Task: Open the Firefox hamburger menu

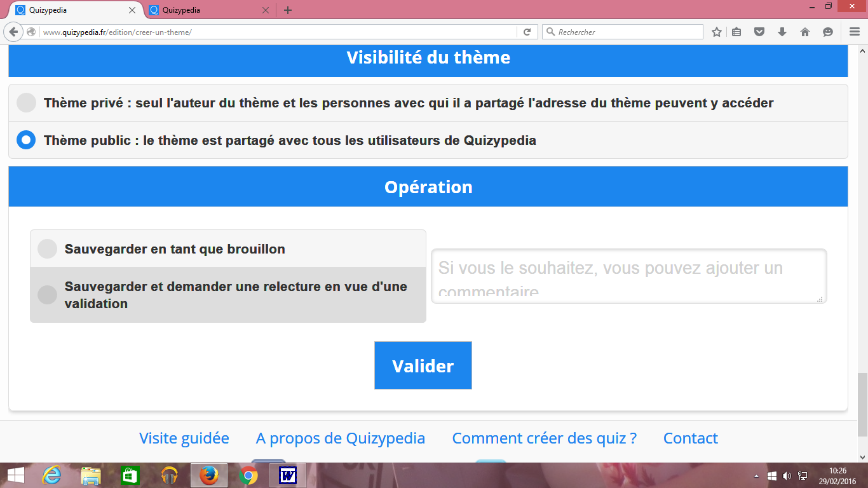Action: coord(855,32)
